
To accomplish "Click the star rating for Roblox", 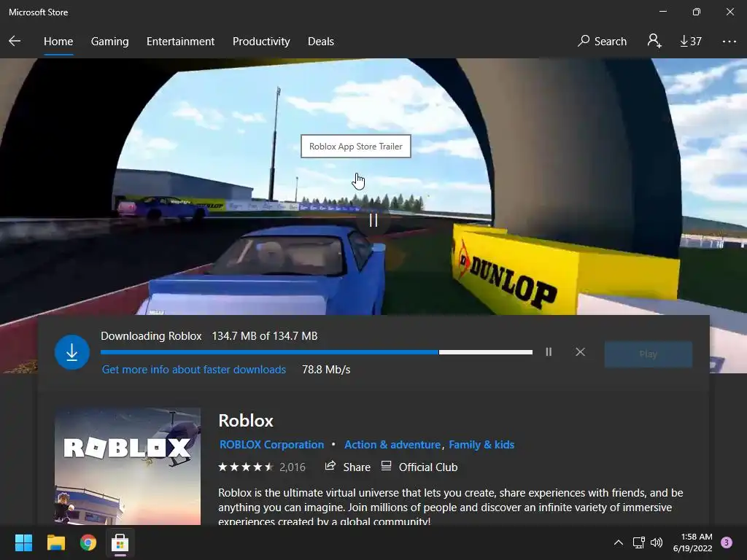I will coord(245,467).
